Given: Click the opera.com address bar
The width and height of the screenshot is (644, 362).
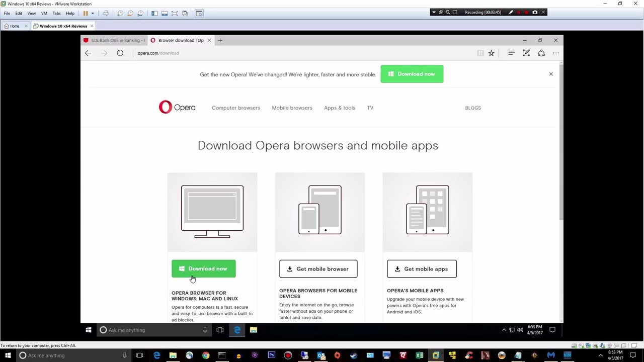Looking at the screenshot, I should (x=302, y=53).
